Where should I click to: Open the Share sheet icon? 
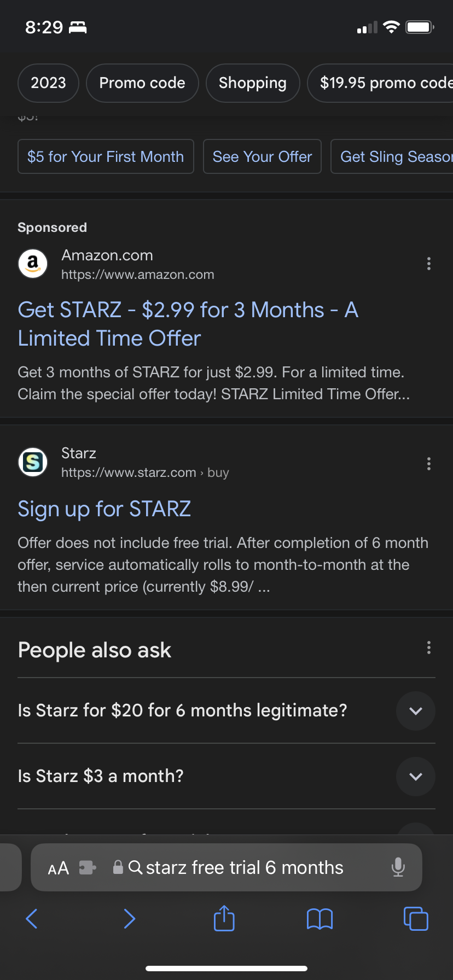point(224,918)
